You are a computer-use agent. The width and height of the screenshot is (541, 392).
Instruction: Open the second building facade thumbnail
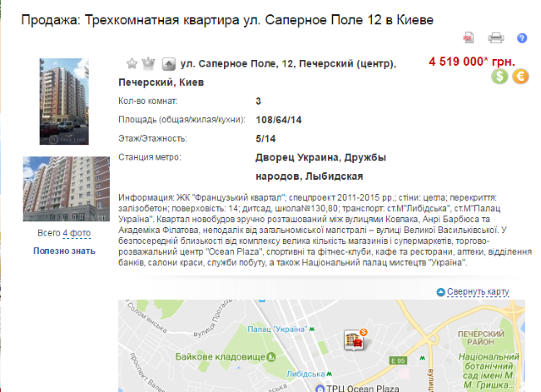[67, 189]
